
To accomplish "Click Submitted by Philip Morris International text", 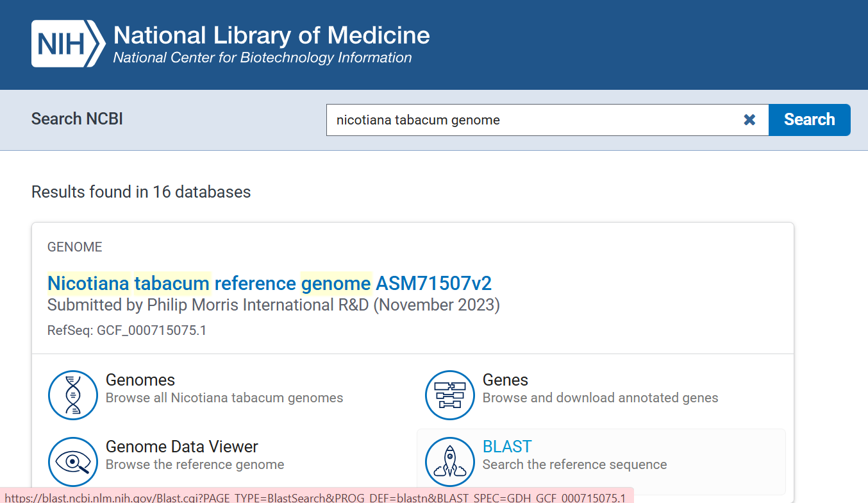I will coord(274,305).
